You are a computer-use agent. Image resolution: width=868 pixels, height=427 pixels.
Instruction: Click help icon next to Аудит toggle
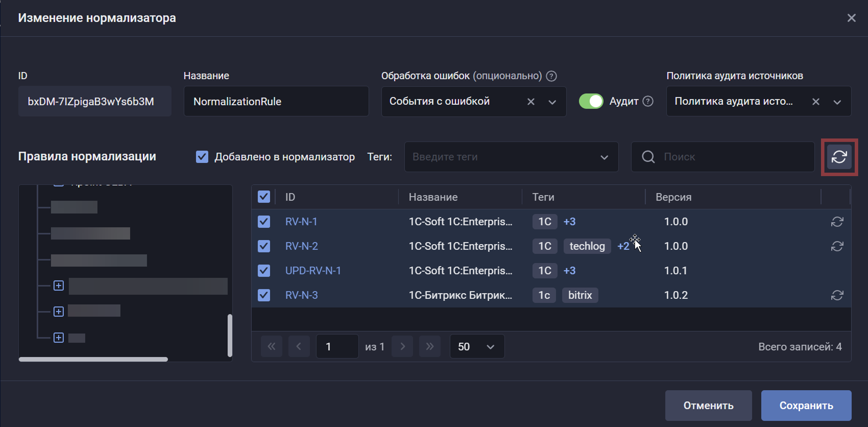click(x=648, y=101)
